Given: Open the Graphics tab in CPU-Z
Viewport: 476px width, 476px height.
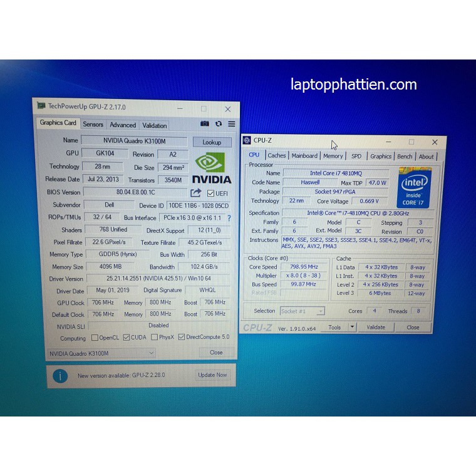Looking at the screenshot, I should click(381, 157).
